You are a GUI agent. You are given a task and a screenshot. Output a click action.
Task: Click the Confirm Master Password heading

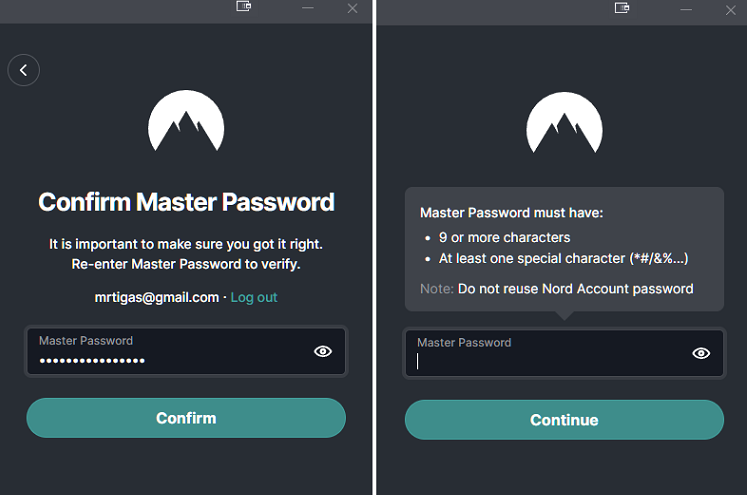pos(186,202)
